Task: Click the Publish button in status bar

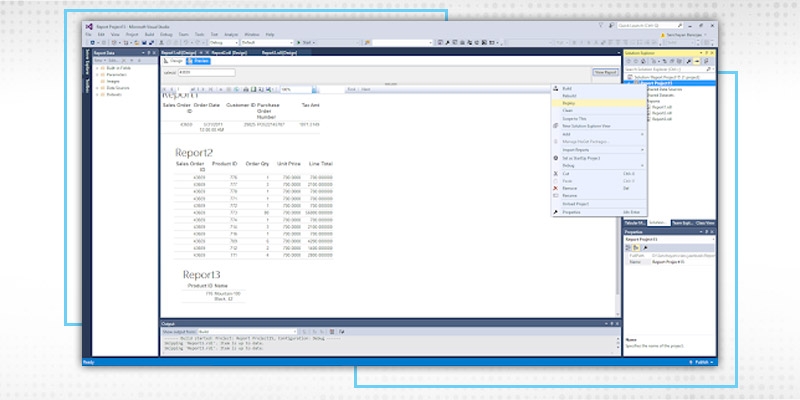Action: 700,361
